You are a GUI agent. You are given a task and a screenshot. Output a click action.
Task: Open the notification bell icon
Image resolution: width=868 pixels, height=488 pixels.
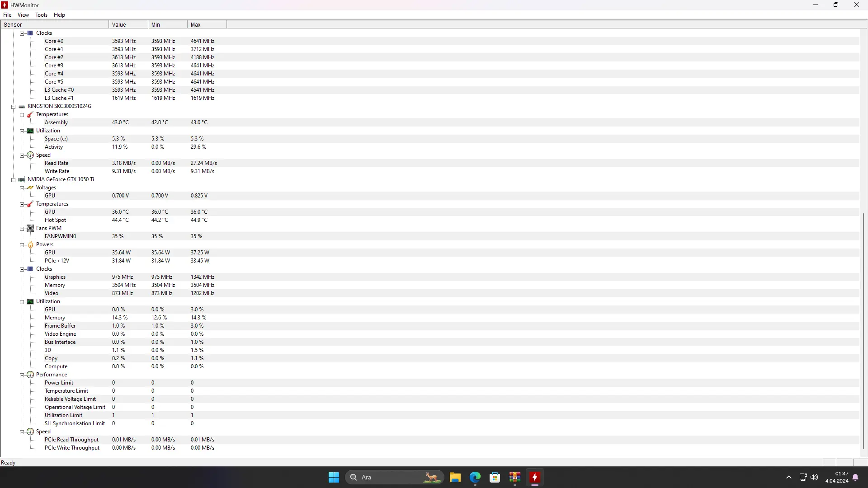click(855, 477)
